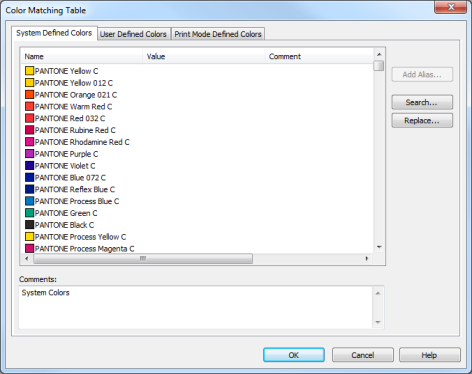Screen dimensions: 472x374
Task: Open the Print Mode Defined Colors tab
Action: [x=218, y=34]
